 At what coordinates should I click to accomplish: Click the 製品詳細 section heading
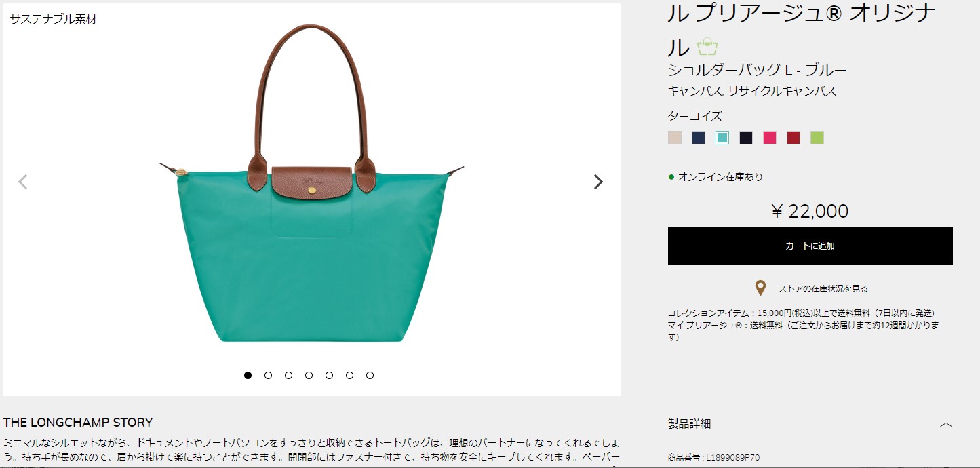coord(689,424)
